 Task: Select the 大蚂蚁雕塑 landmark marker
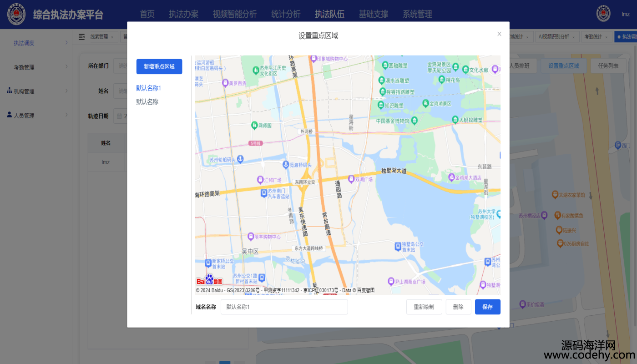[455, 120]
